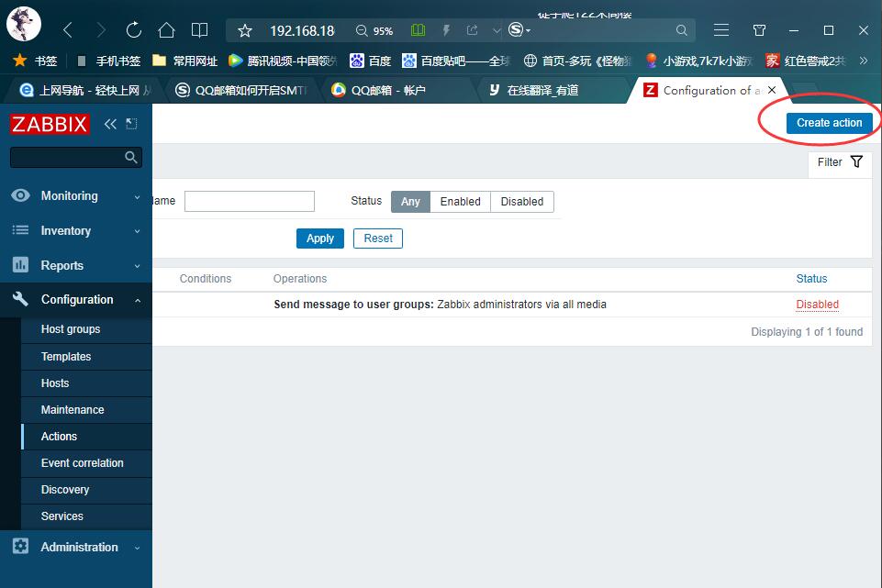882x588 pixels.
Task: Click the Apply filter button
Action: (x=320, y=239)
